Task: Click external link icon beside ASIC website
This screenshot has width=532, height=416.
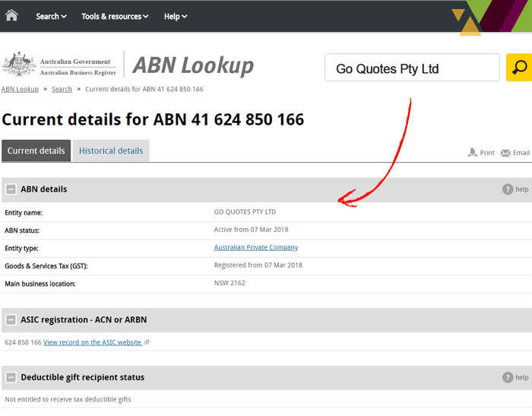Action: tap(147, 342)
